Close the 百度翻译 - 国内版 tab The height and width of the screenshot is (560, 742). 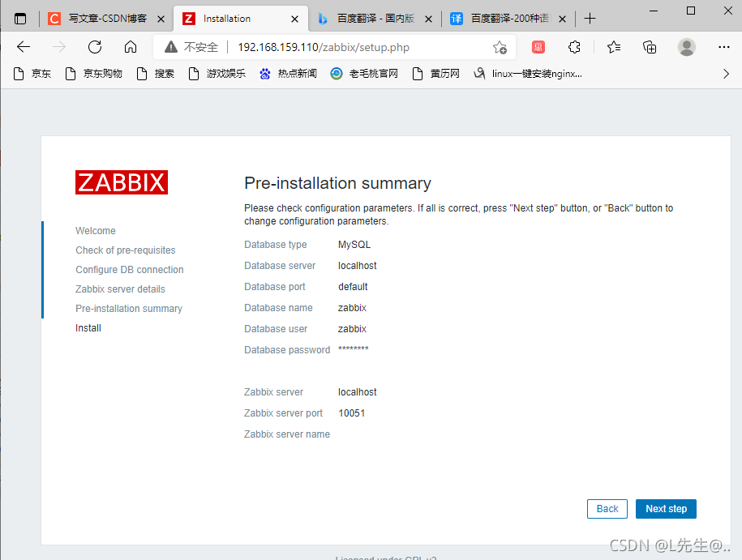(x=428, y=19)
